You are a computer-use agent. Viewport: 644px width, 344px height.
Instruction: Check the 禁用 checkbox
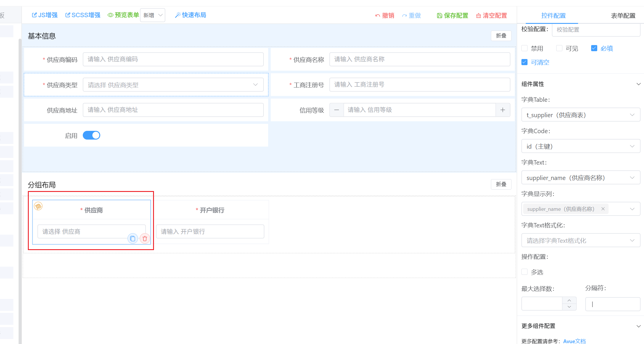(525, 48)
